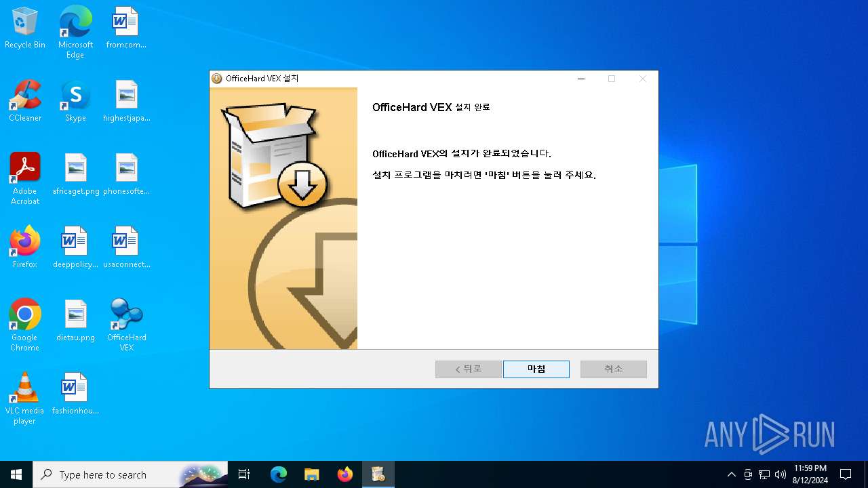Click the greyed 취소 (Cancel) button

click(x=613, y=369)
